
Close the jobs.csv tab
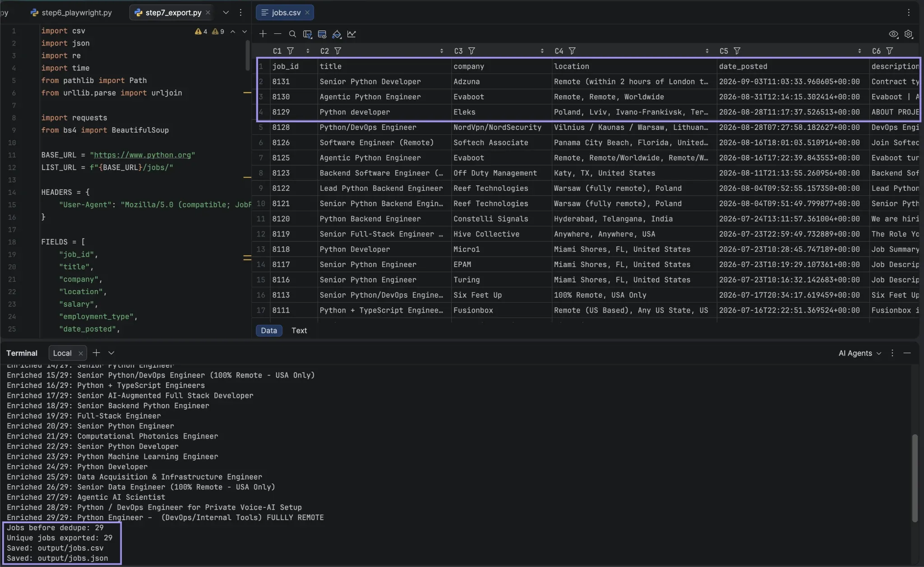point(307,12)
